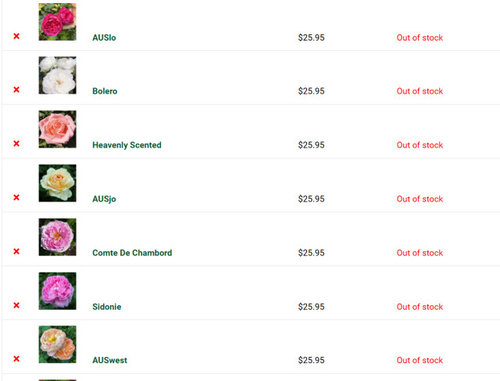This screenshot has width=500, height=381.
Task: Click the AUSlo crimson rose thumbnail
Action: [x=57, y=22]
